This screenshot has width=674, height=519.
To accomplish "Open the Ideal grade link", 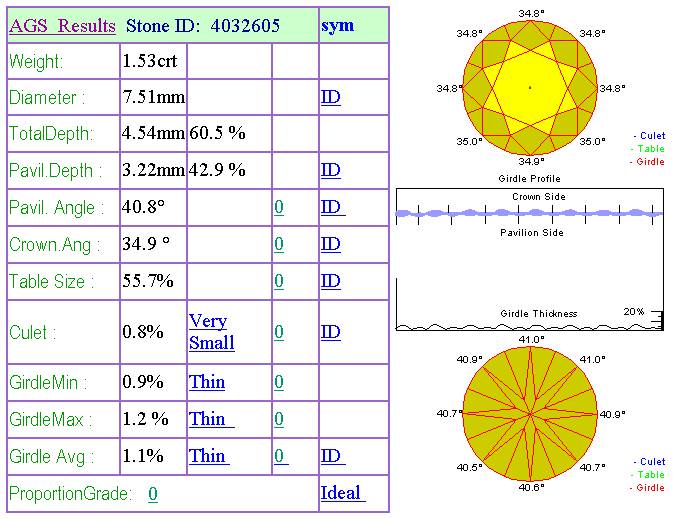I will [x=342, y=493].
